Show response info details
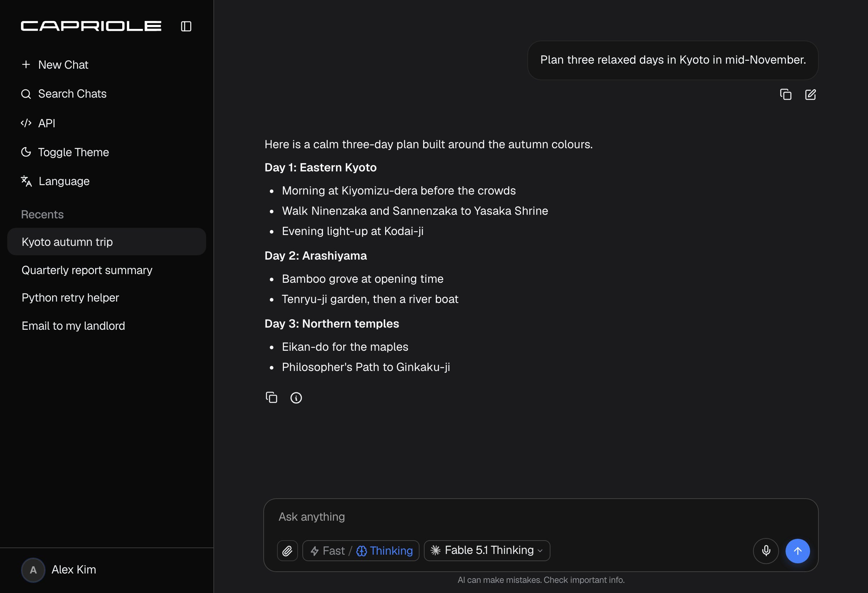The image size is (868, 593). (296, 398)
